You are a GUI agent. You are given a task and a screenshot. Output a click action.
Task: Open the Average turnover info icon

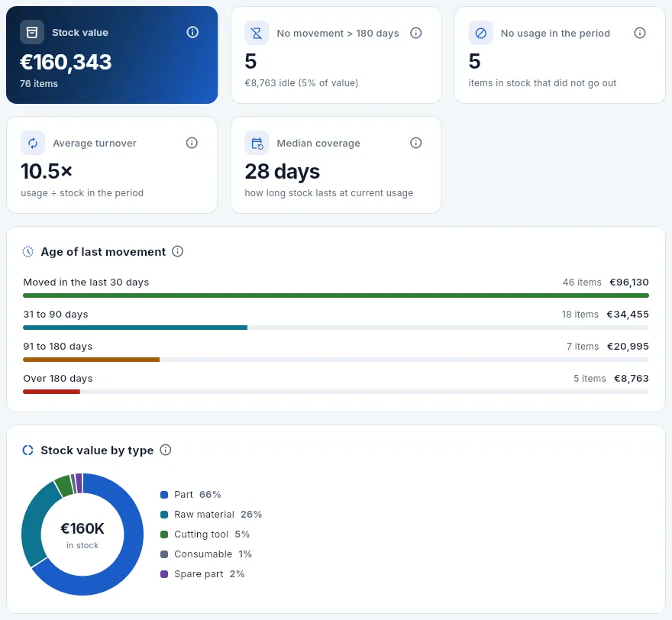192,143
